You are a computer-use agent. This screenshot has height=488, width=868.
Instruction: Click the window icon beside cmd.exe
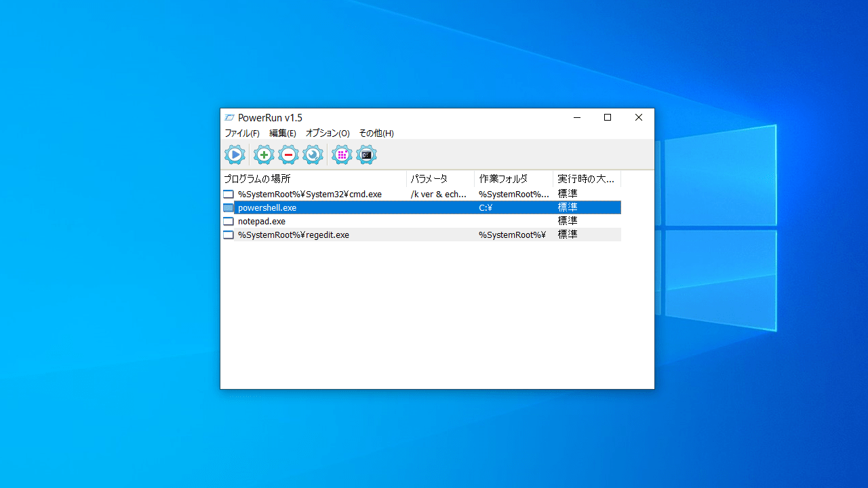(x=229, y=195)
